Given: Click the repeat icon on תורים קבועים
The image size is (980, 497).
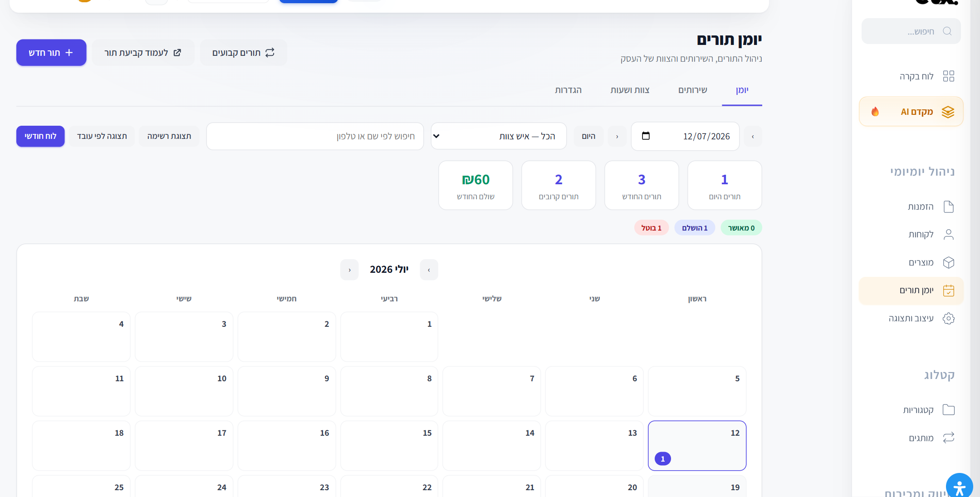Looking at the screenshot, I should [270, 53].
